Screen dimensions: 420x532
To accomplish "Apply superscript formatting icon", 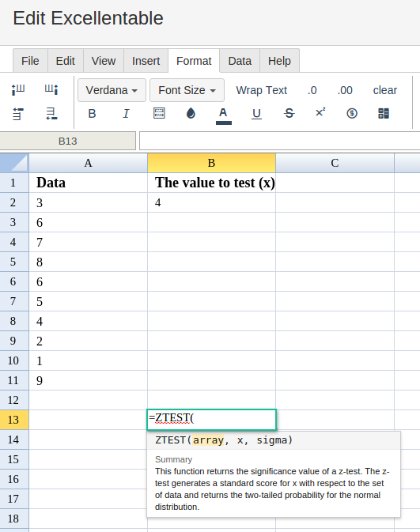I will click(320, 112).
